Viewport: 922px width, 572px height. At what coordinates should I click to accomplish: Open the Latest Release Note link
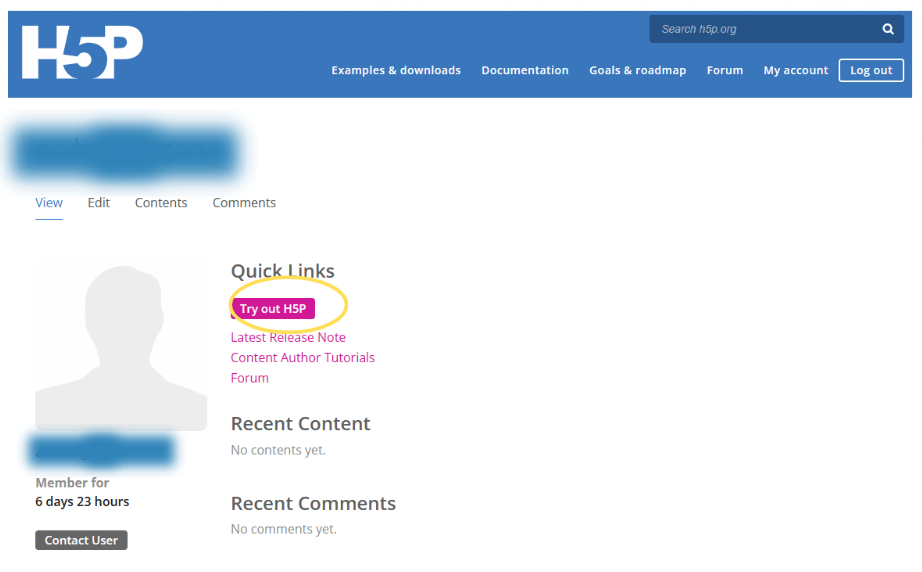[x=288, y=337]
